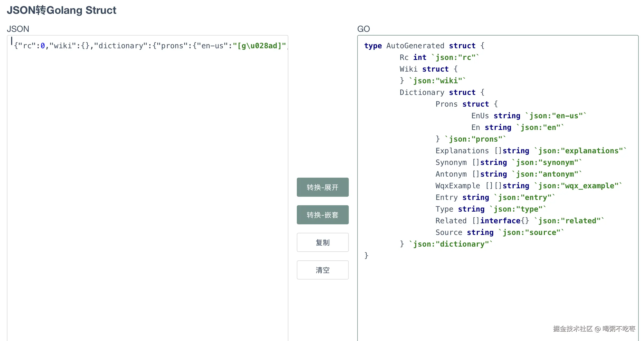
Task: Click the Source string field line
Action: tap(500, 233)
